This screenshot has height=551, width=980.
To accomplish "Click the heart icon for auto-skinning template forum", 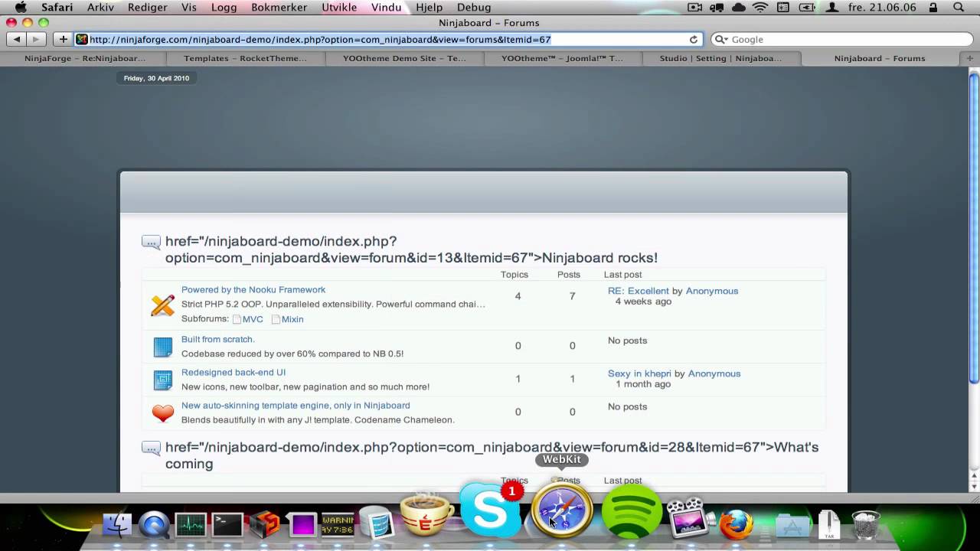I will click(163, 413).
